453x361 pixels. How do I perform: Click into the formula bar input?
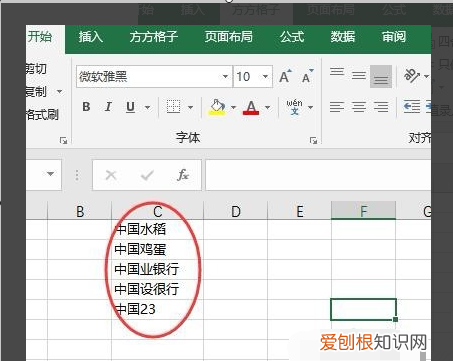(x=318, y=175)
